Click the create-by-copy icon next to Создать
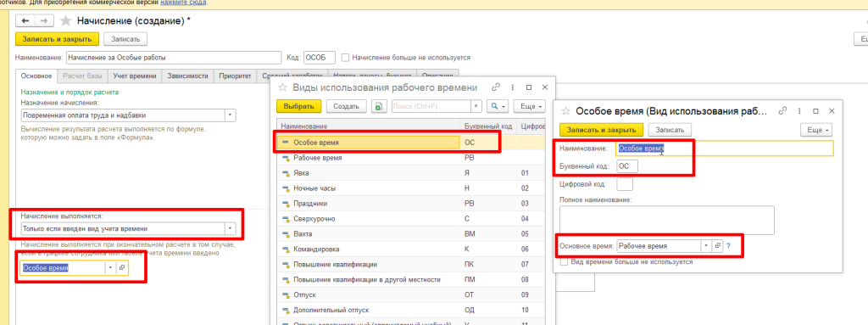 [379, 106]
